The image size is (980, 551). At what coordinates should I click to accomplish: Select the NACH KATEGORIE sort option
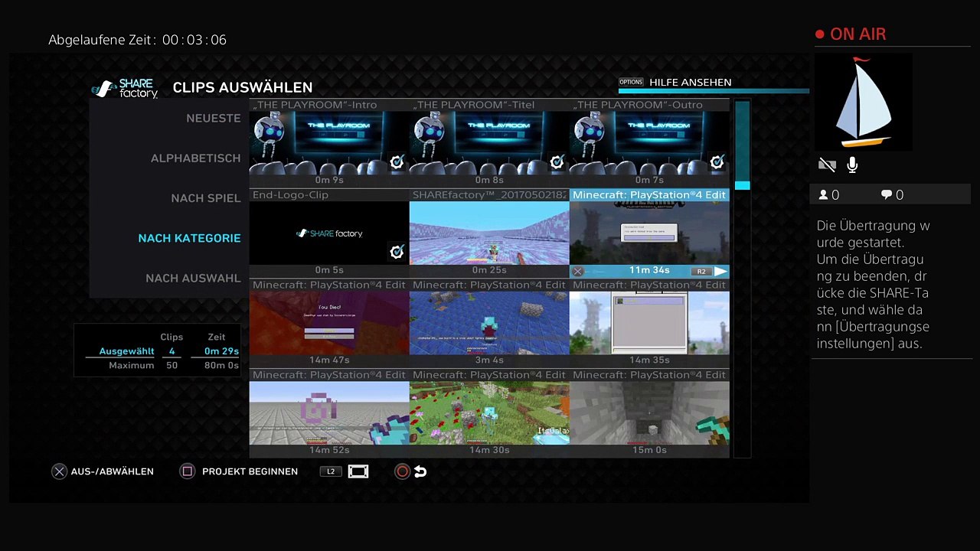click(x=190, y=238)
